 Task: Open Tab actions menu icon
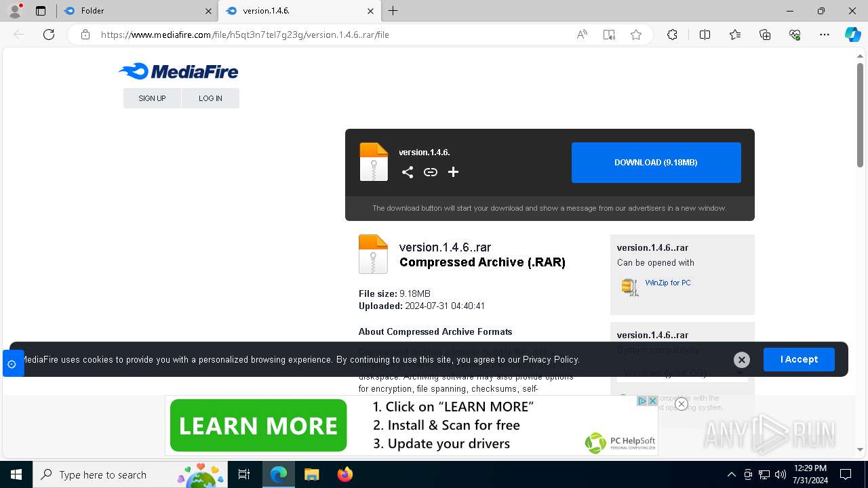pyautogui.click(x=41, y=11)
